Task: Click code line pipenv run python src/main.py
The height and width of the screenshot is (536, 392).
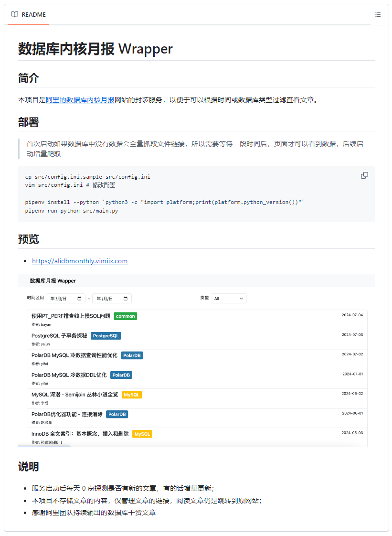Action: tap(72, 211)
